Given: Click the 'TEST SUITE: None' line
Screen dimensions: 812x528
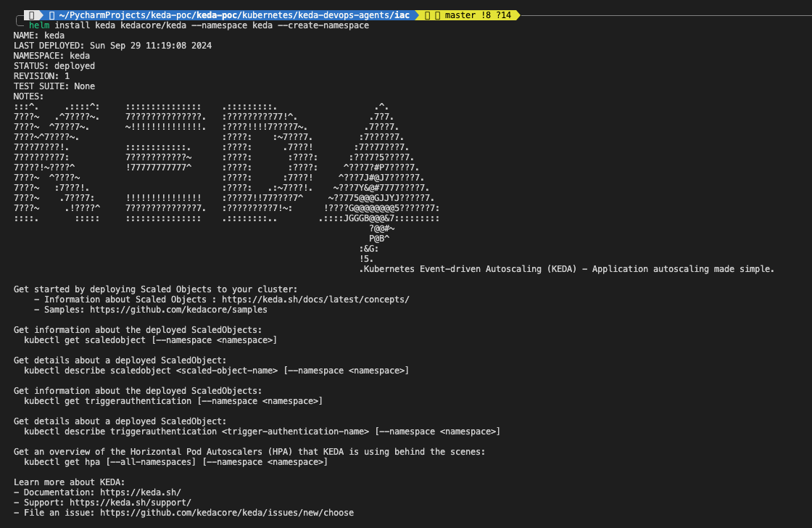Looking at the screenshot, I should [54, 86].
